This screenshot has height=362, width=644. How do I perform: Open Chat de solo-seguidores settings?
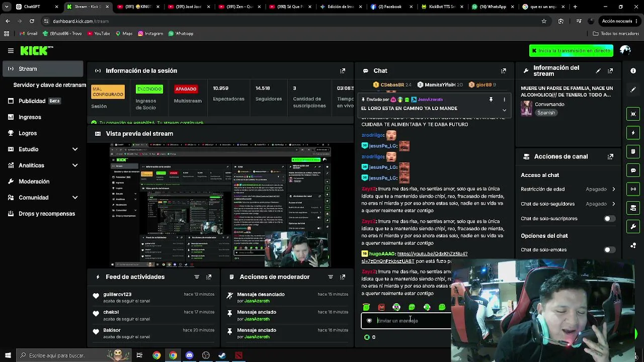pos(569,204)
